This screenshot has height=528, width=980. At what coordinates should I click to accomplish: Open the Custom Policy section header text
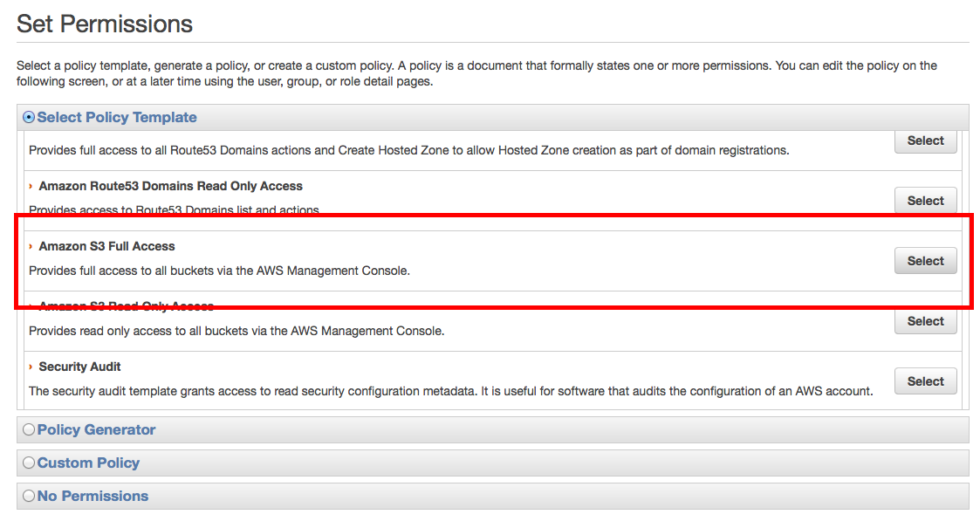88,463
